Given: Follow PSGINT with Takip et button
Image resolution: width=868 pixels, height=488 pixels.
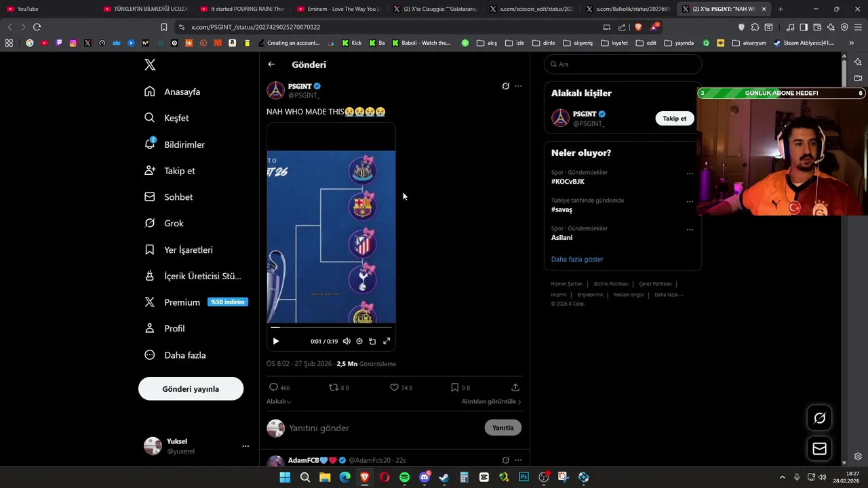Looking at the screenshot, I should point(674,118).
